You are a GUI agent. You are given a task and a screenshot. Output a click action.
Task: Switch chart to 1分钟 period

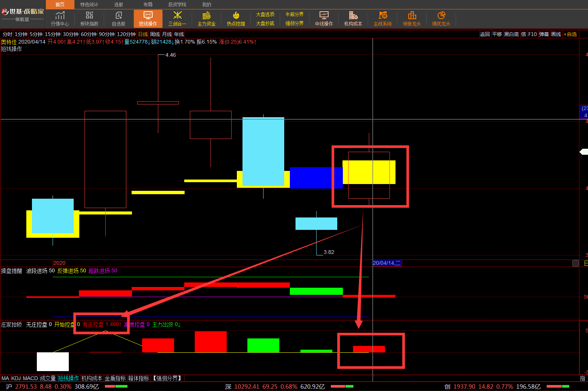tap(21, 34)
